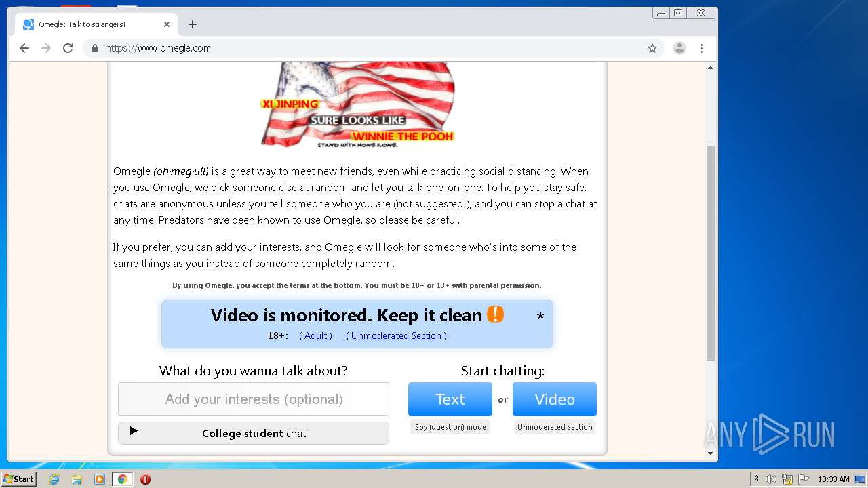Image resolution: width=868 pixels, height=488 pixels.
Task: Open Windows Media Player from taskbar
Action: 100,479
